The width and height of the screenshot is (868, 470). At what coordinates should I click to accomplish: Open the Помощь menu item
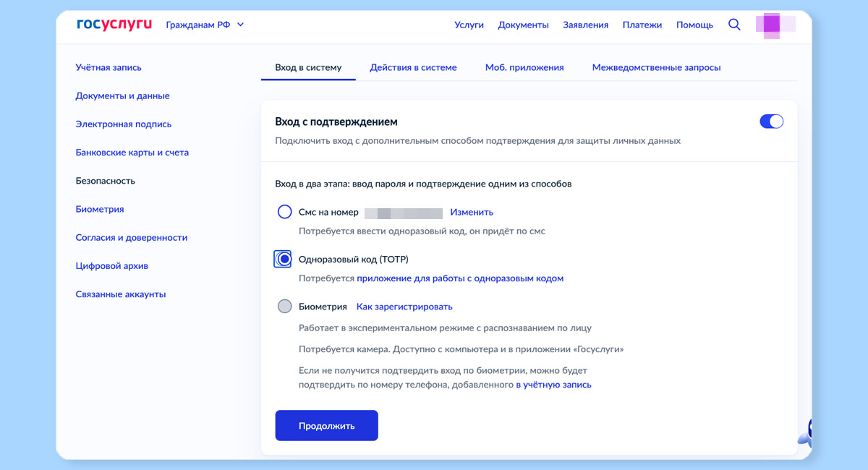click(694, 25)
